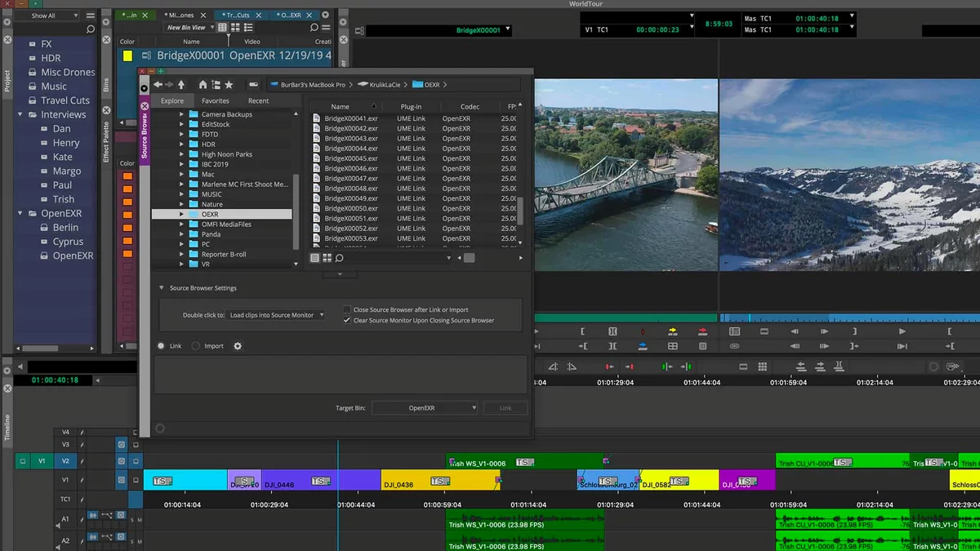The width and height of the screenshot is (980, 551).
Task: Toggle the V2 record track selector
Action: coord(65,461)
